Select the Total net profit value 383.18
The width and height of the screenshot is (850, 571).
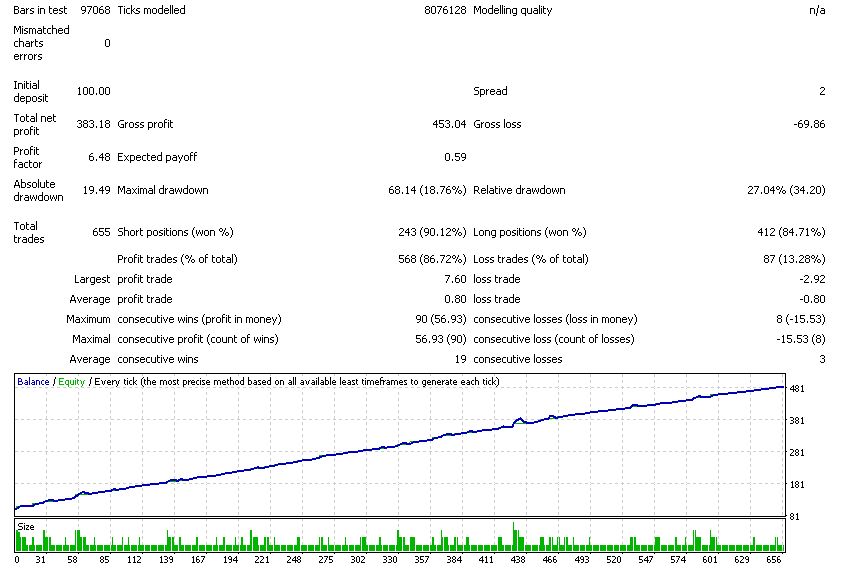click(x=93, y=124)
